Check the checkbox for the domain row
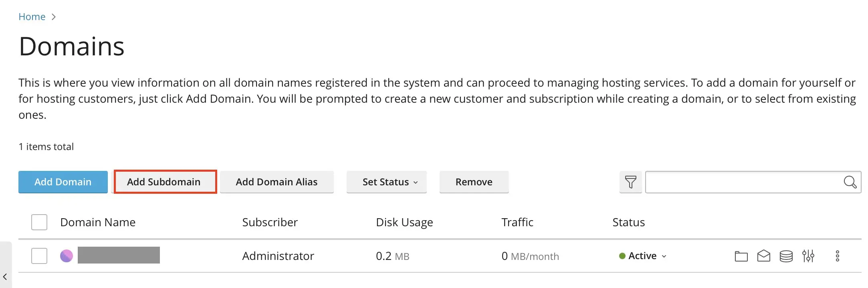This screenshot has height=288, width=868. point(39,256)
